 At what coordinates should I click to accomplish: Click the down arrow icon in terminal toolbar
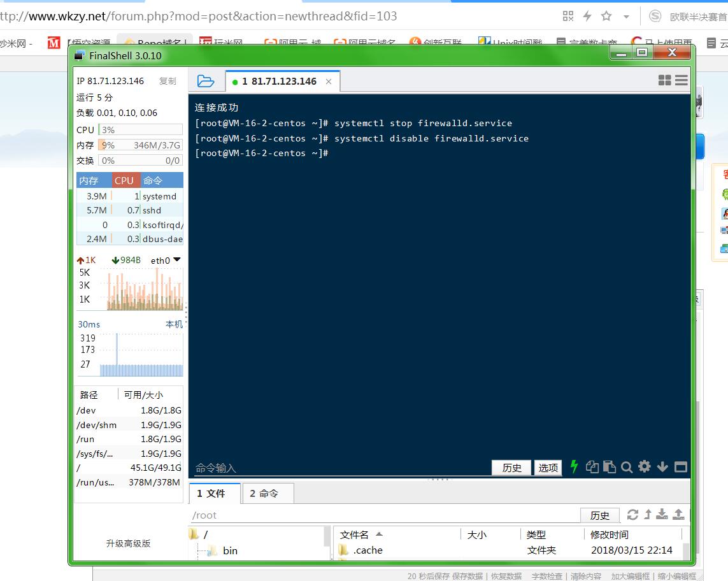[x=662, y=467]
